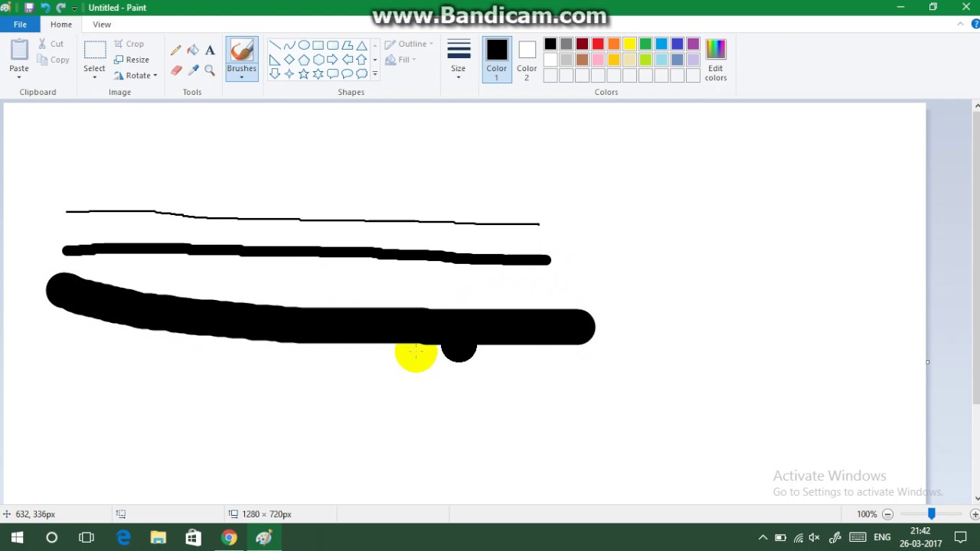Click the zoom slider handle

(x=932, y=514)
